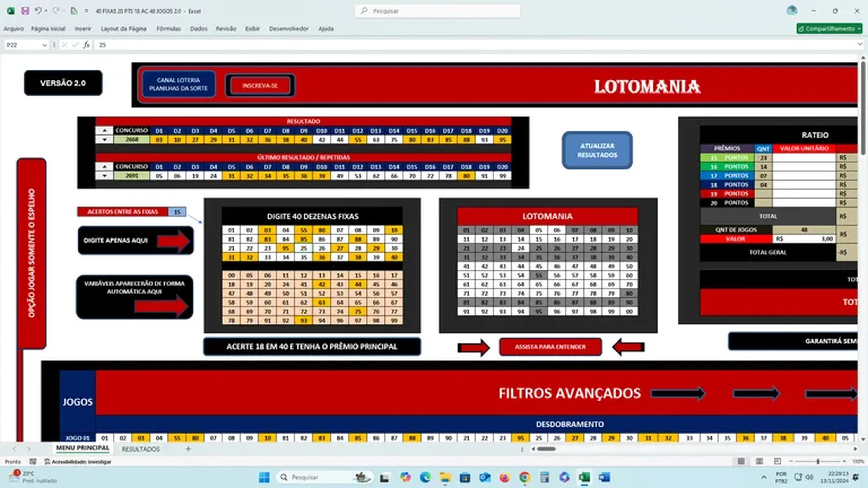This screenshot has height=488, width=868.
Task: Increase RESULTADO concurso with up spinner
Action: 104,130
